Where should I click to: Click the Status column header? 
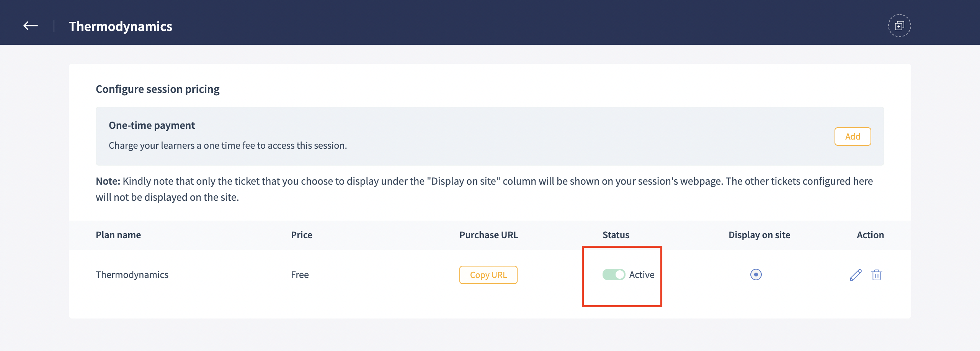[x=616, y=235]
